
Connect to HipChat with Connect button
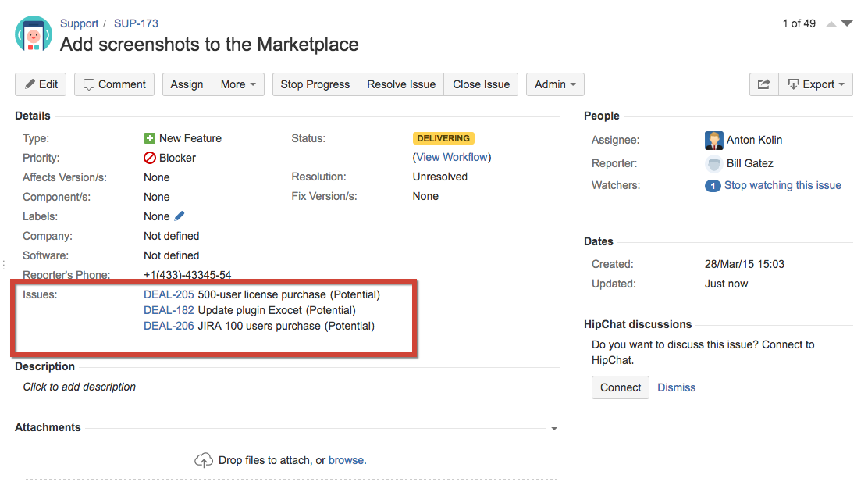(x=621, y=387)
